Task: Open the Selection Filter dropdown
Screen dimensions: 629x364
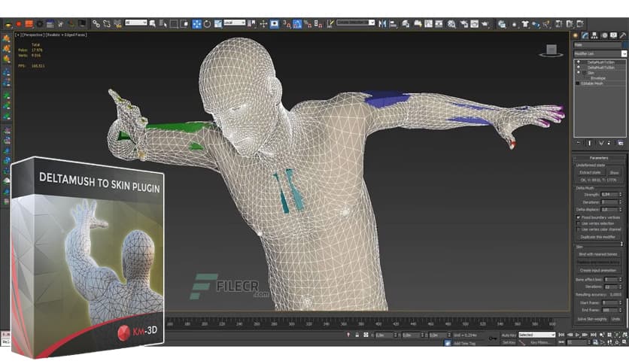Action: click(x=136, y=23)
